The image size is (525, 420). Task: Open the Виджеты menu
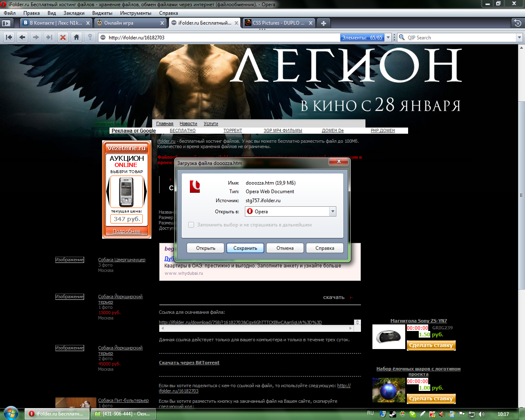click(102, 13)
